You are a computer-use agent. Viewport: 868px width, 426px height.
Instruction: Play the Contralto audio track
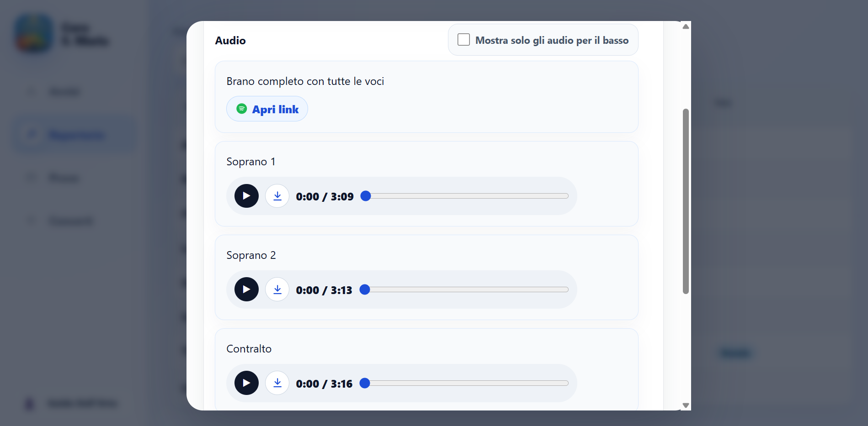coord(246,383)
